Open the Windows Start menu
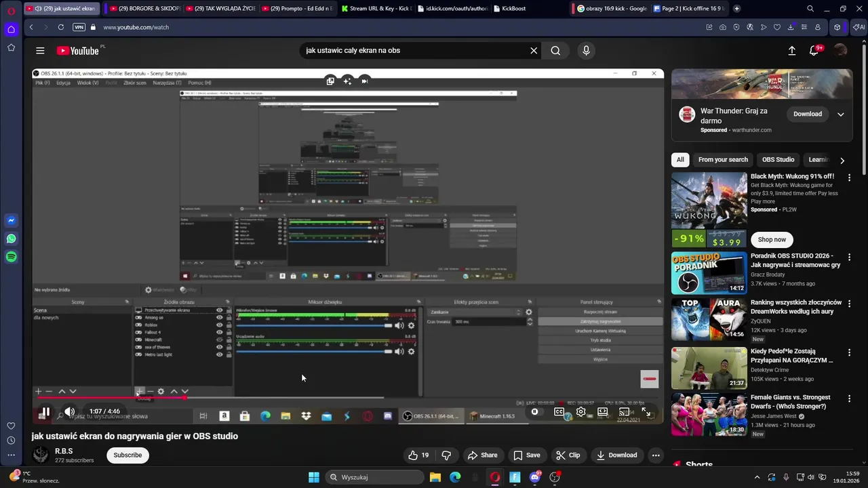This screenshot has height=488, width=868. (314, 477)
